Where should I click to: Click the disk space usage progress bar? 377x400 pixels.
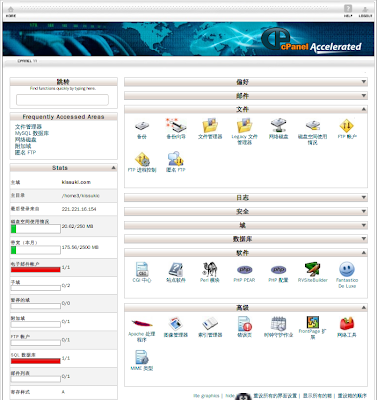point(36,229)
